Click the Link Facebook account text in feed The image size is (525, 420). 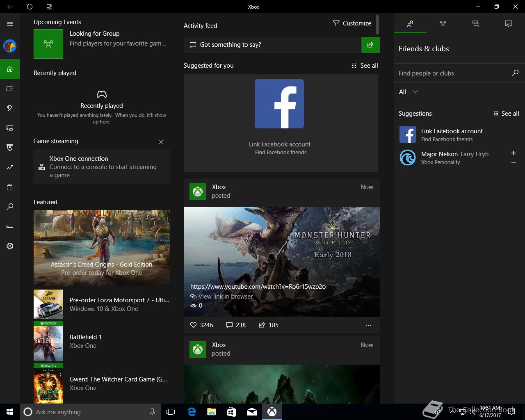pyautogui.click(x=280, y=144)
